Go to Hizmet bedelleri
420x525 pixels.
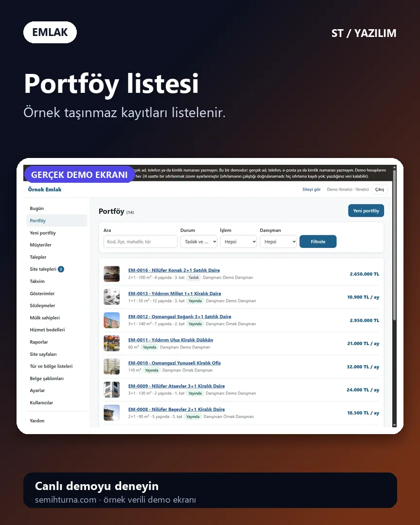(47, 330)
